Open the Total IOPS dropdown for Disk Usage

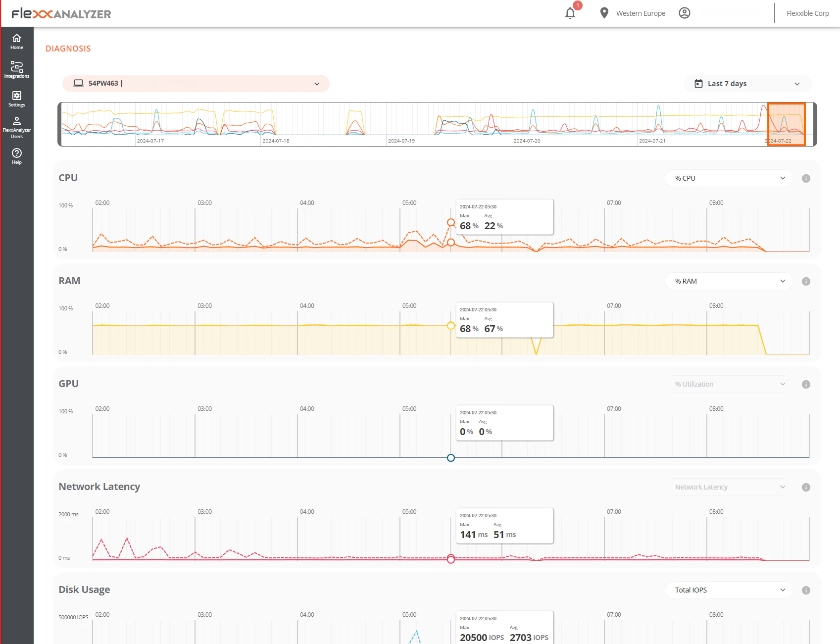click(728, 590)
